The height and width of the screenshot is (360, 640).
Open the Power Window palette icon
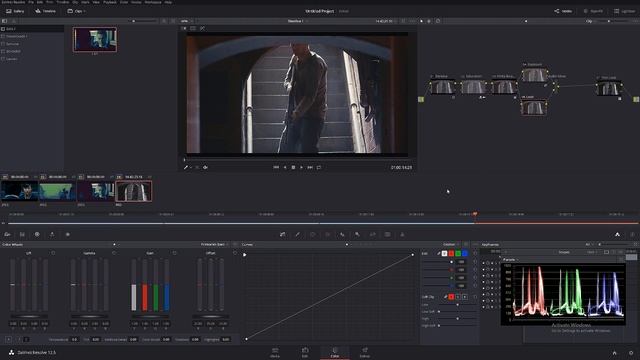313,234
